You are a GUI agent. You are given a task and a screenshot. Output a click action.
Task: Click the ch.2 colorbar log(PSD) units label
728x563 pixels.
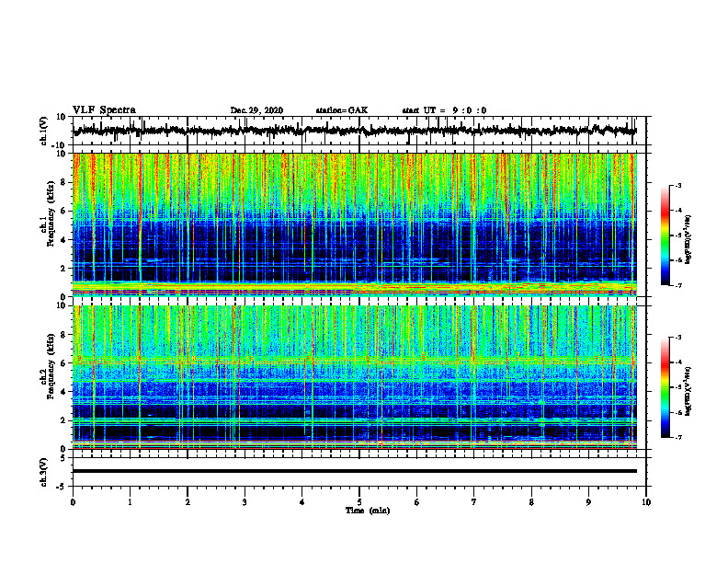pos(688,392)
